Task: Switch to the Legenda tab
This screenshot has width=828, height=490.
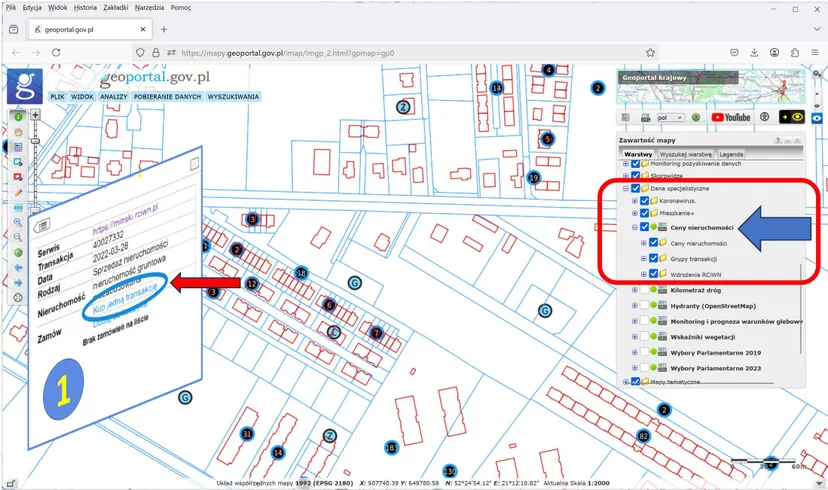Action: (x=731, y=154)
